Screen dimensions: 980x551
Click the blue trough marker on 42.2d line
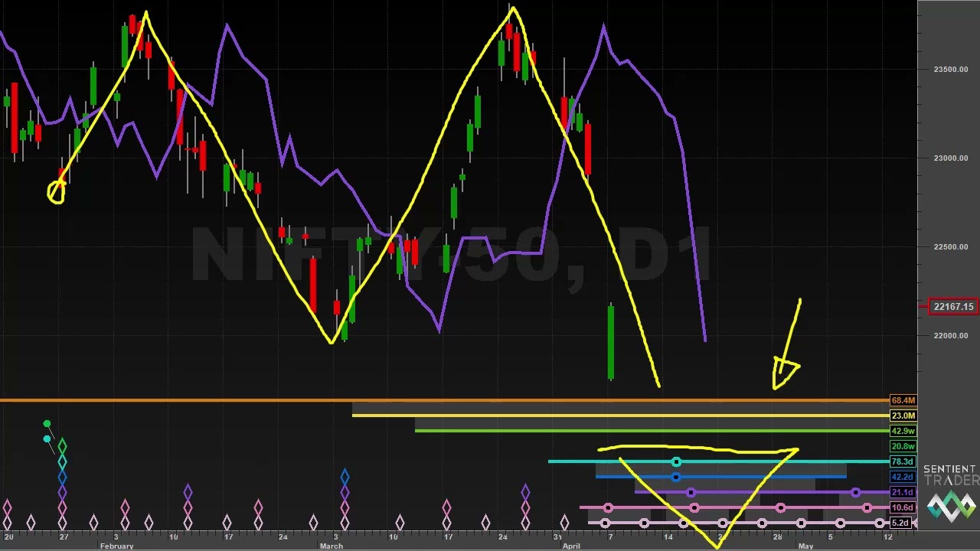[676, 477]
